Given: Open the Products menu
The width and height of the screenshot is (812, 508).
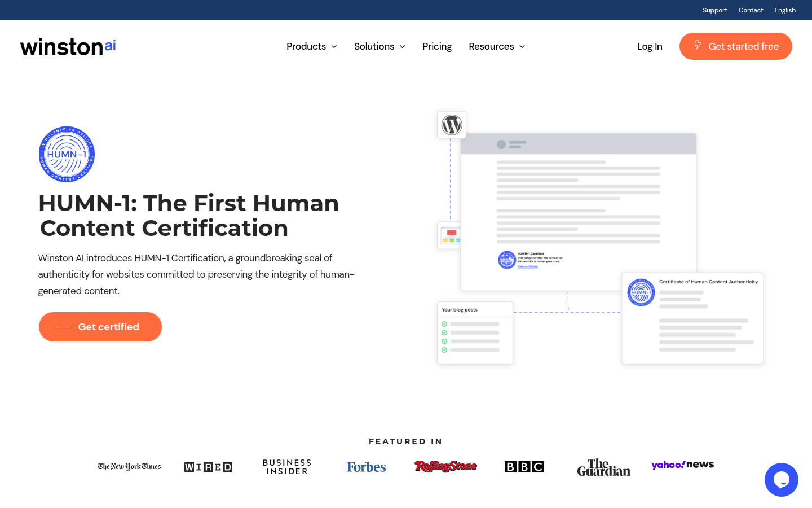Looking at the screenshot, I should coord(306,46).
